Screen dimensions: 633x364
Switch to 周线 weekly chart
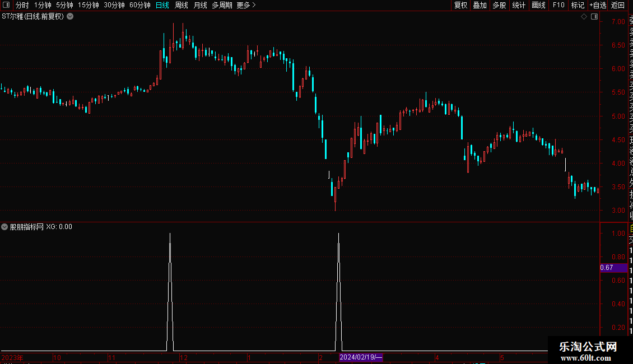pos(181,5)
